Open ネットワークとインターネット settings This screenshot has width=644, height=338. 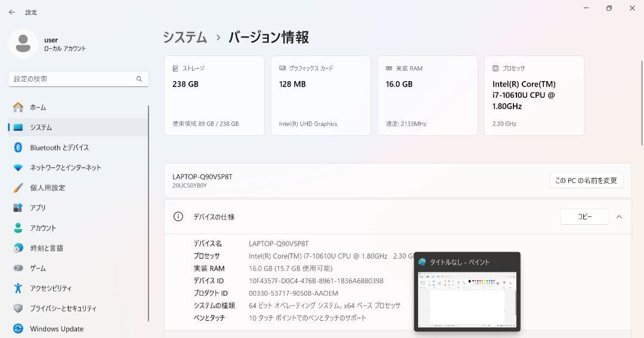79,168
